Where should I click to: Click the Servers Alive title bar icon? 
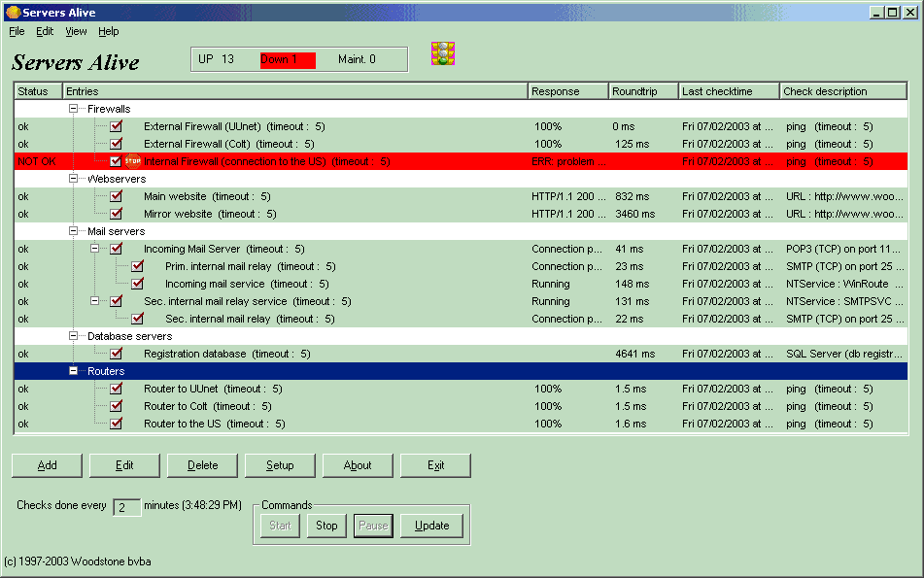pyautogui.click(x=13, y=12)
